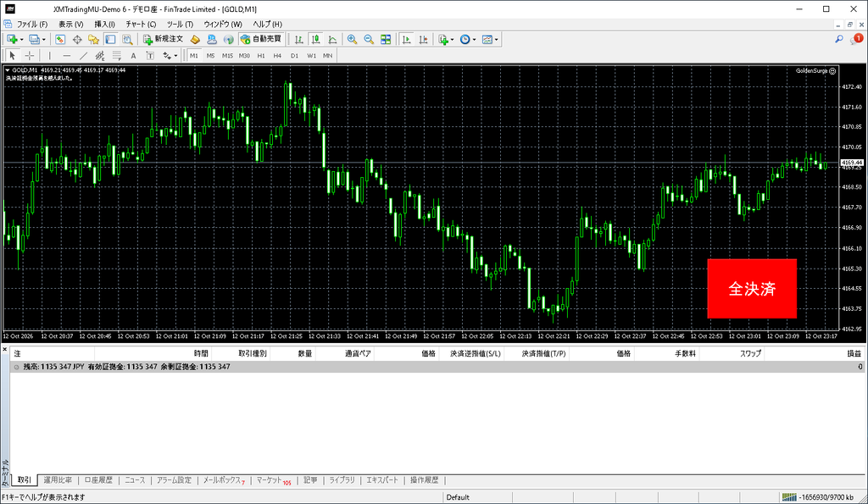868x504 pixels.
Task: Switch to the 口座履歴 tab
Action: 98,480
